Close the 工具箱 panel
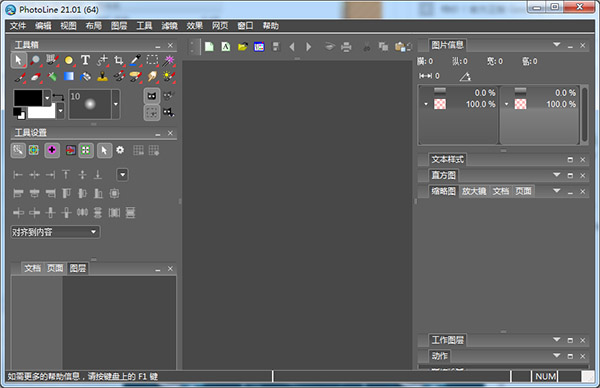This screenshot has height=388, width=600. pyautogui.click(x=170, y=46)
